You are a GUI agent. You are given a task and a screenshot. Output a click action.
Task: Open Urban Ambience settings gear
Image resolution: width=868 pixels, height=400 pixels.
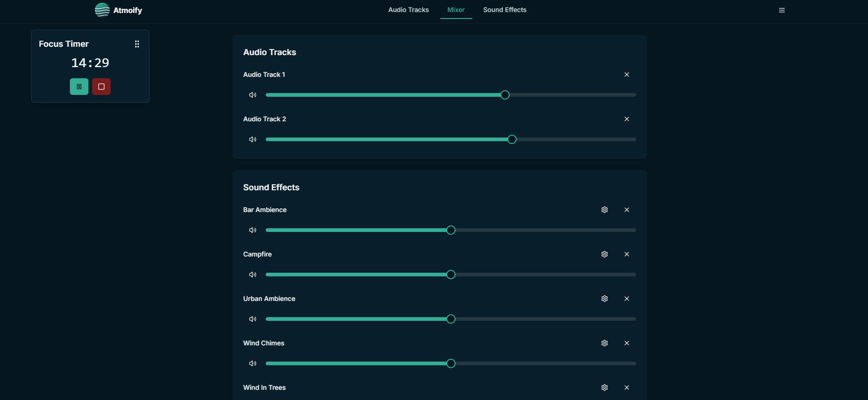605,299
